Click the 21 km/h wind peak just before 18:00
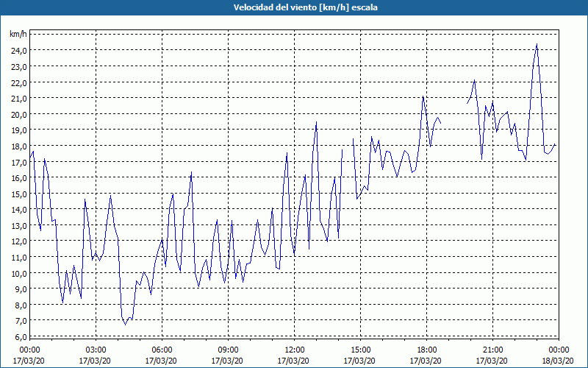This screenshot has width=588, height=368. tap(423, 96)
